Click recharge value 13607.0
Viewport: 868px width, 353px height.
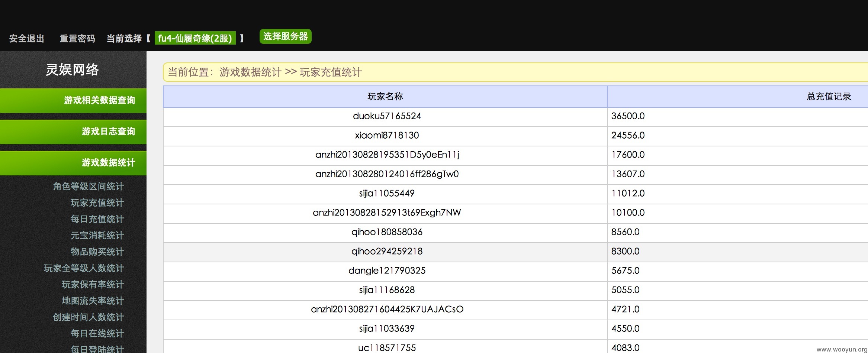pos(628,174)
